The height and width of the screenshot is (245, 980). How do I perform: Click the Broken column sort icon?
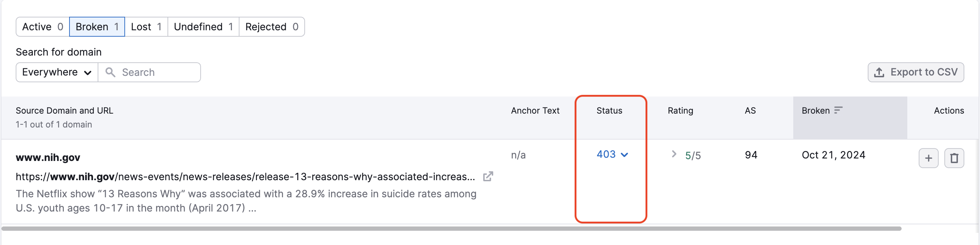pyautogui.click(x=838, y=110)
